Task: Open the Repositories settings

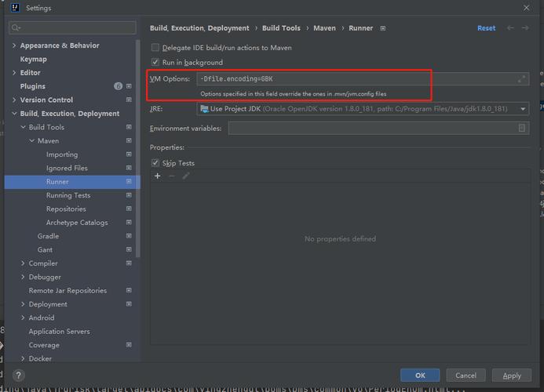Action: [66, 209]
